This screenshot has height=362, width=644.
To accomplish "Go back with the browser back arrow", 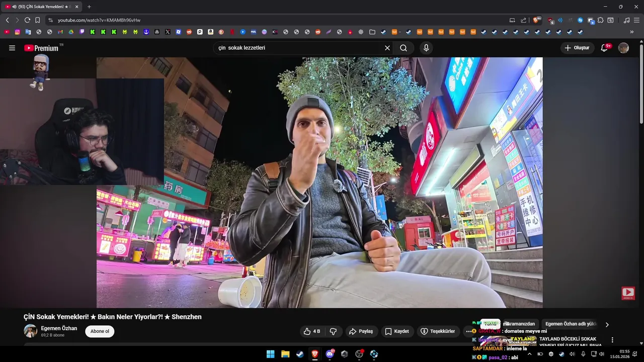I will coord(7,20).
